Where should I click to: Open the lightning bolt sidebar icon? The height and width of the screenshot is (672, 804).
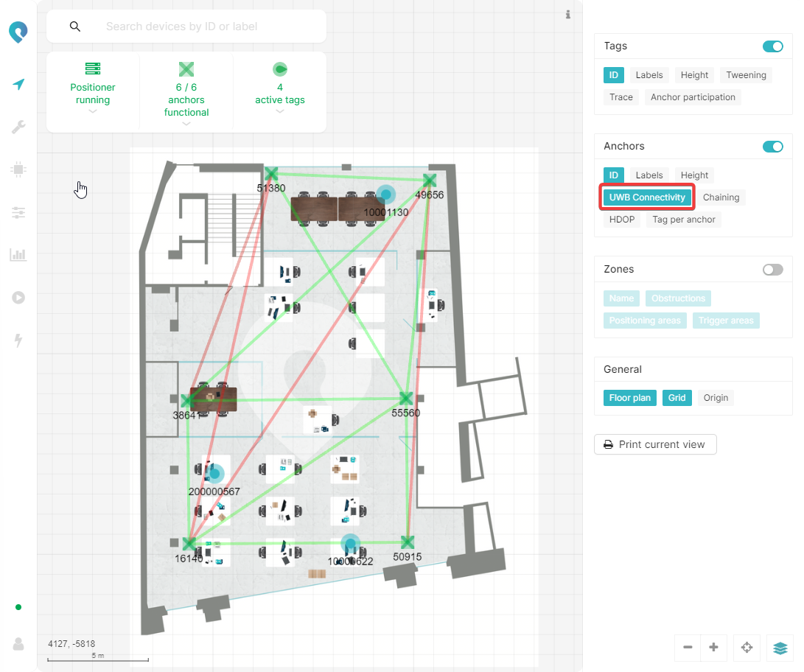tap(18, 340)
